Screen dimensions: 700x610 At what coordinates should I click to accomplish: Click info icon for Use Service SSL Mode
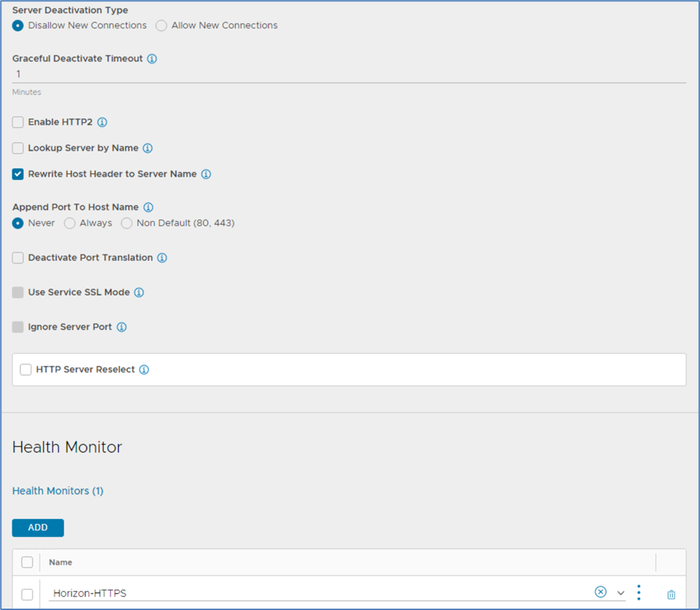(x=139, y=292)
